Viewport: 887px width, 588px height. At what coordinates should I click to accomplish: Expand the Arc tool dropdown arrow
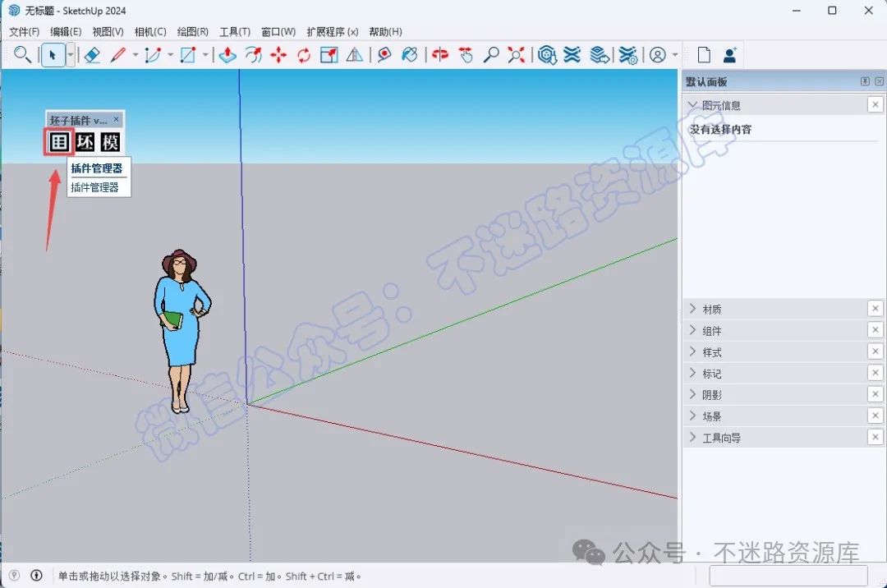170,55
